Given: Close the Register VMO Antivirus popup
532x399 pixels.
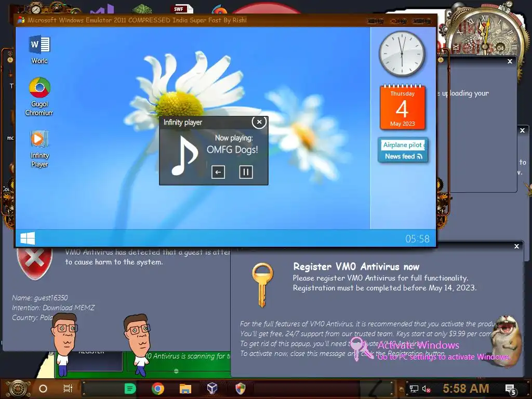Looking at the screenshot, I should coord(516,246).
